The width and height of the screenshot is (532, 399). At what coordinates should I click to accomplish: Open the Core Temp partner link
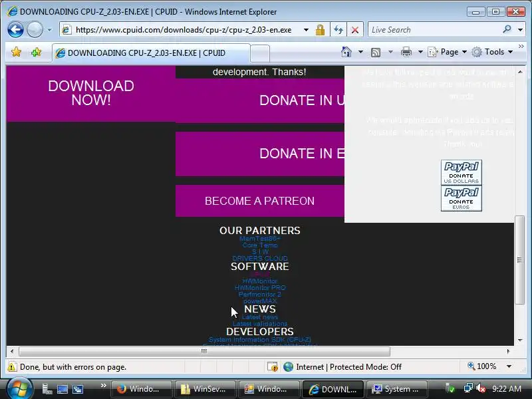(x=260, y=245)
